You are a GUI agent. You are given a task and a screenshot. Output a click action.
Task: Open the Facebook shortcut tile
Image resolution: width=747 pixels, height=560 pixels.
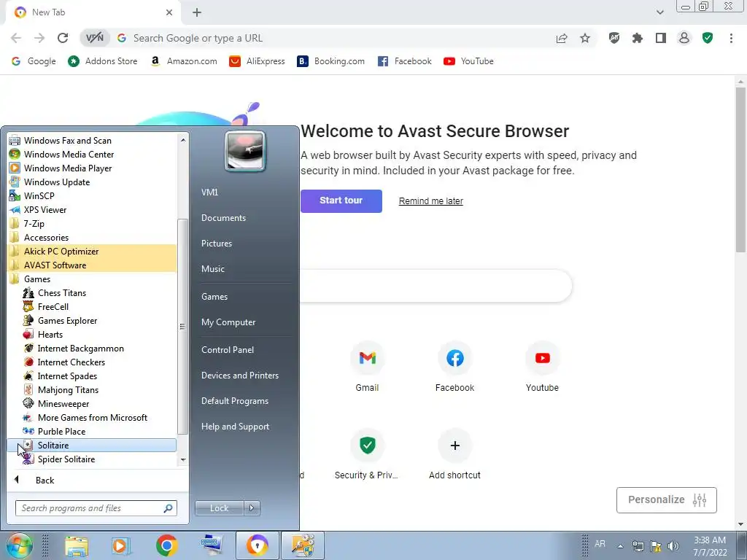tap(455, 367)
